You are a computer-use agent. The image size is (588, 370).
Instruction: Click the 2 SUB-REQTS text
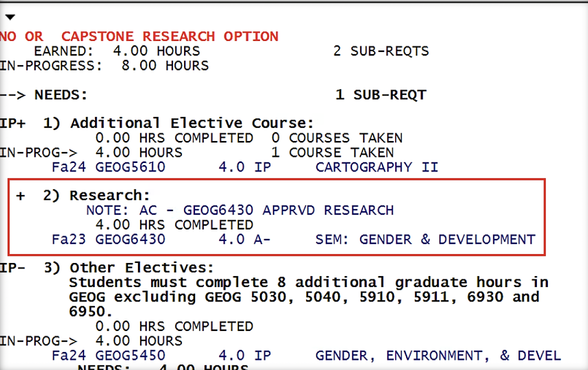[380, 51]
